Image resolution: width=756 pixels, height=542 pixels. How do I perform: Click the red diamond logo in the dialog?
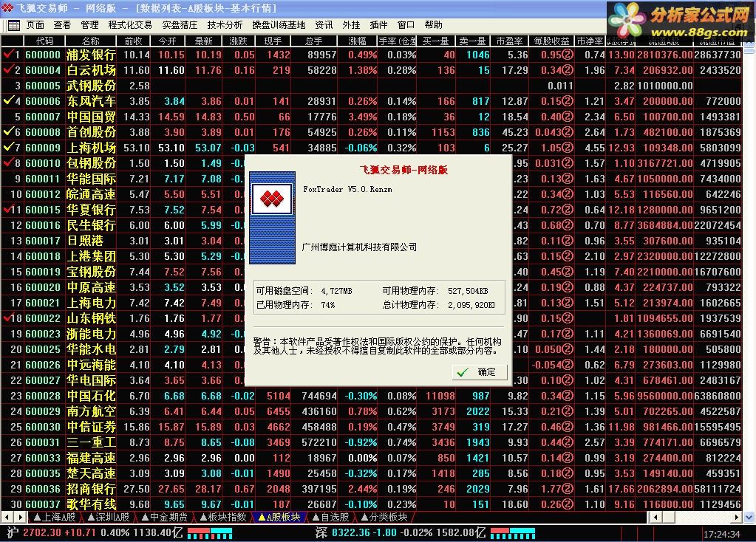272,199
